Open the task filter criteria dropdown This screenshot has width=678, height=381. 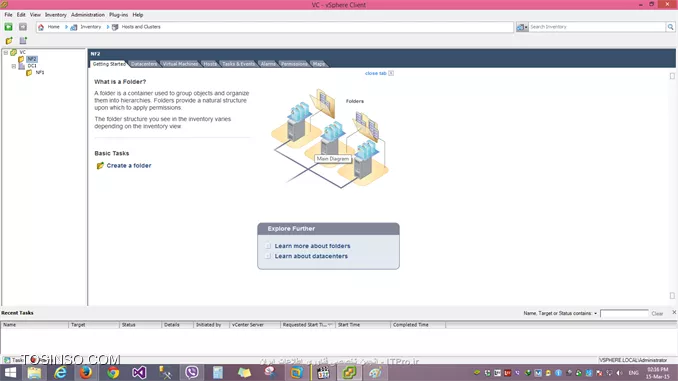595,314
